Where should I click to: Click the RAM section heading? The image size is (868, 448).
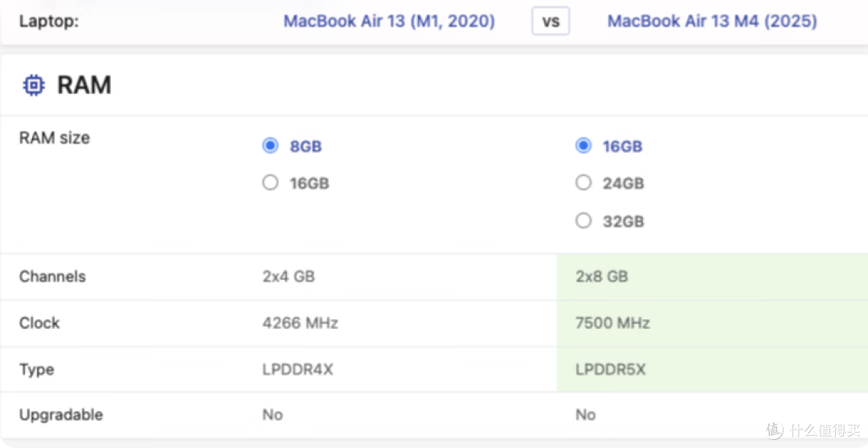[x=84, y=85]
